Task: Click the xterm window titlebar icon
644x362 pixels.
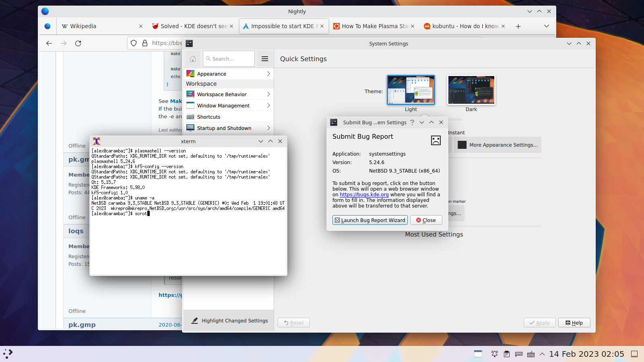Action: coord(97,141)
